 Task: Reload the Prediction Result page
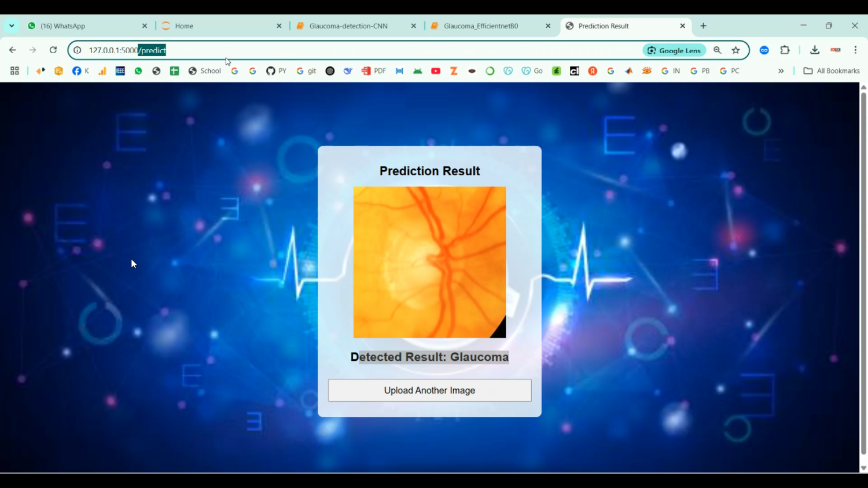(53, 50)
